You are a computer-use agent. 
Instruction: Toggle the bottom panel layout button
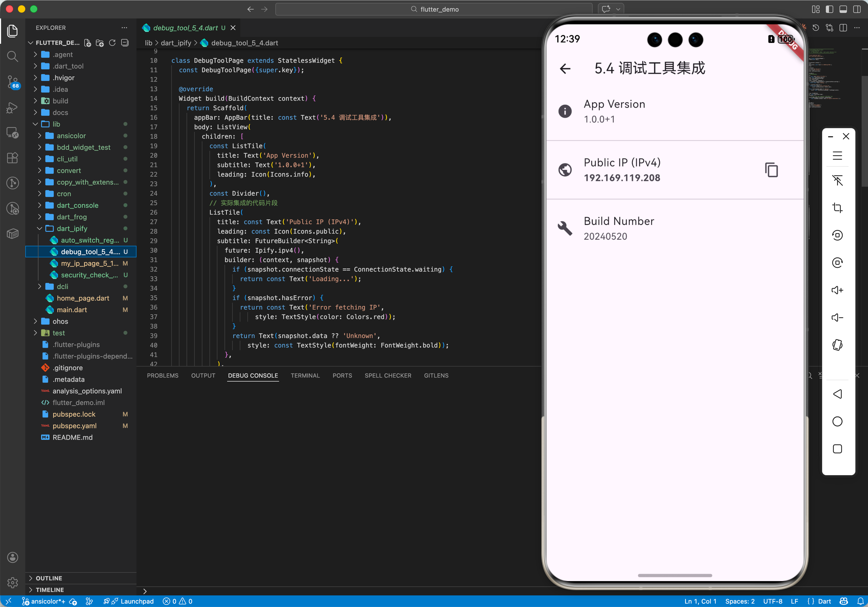click(843, 9)
